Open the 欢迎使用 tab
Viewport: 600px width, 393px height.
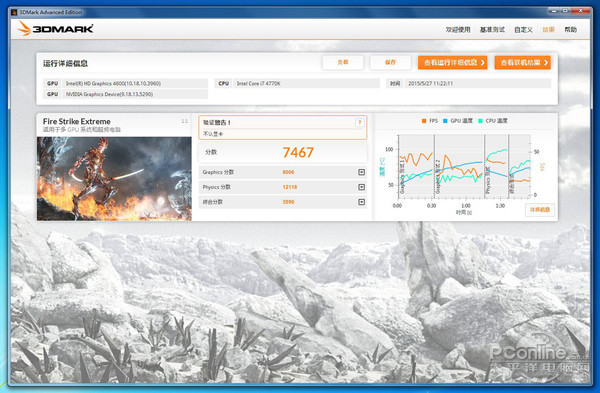pyautogui.click(x=458, y=29)
